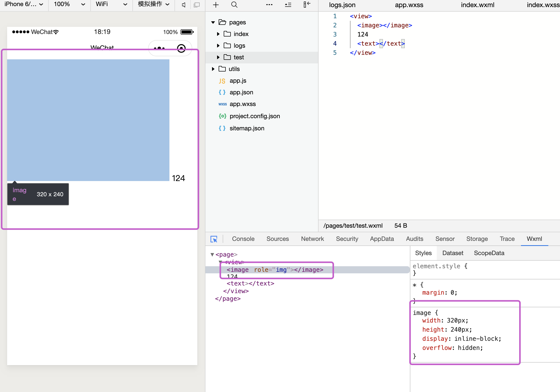Click the JS icon next to app.js
Screen dimensions: 560x392
[x=222, y=81]
